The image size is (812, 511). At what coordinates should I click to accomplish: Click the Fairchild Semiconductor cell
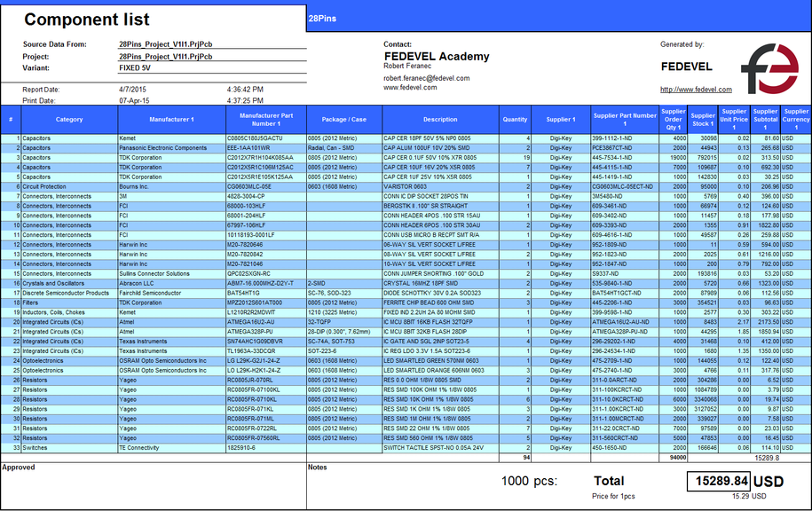click(x=172, y=293)
